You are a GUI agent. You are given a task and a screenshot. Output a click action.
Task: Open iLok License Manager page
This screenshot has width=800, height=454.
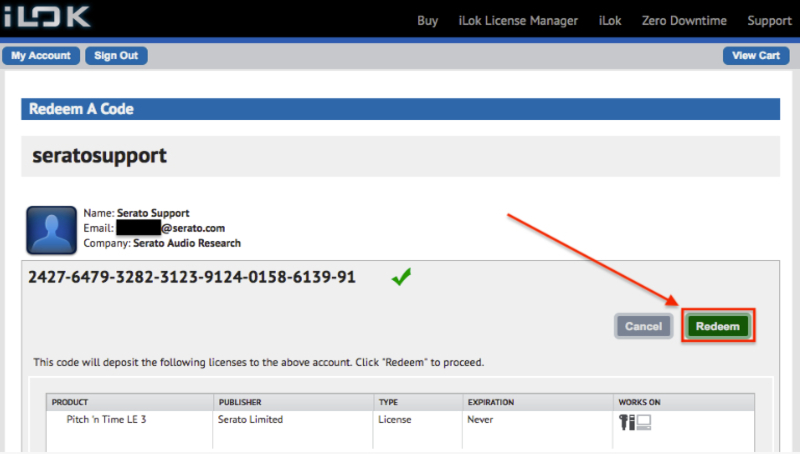click(x=518, y=21)
